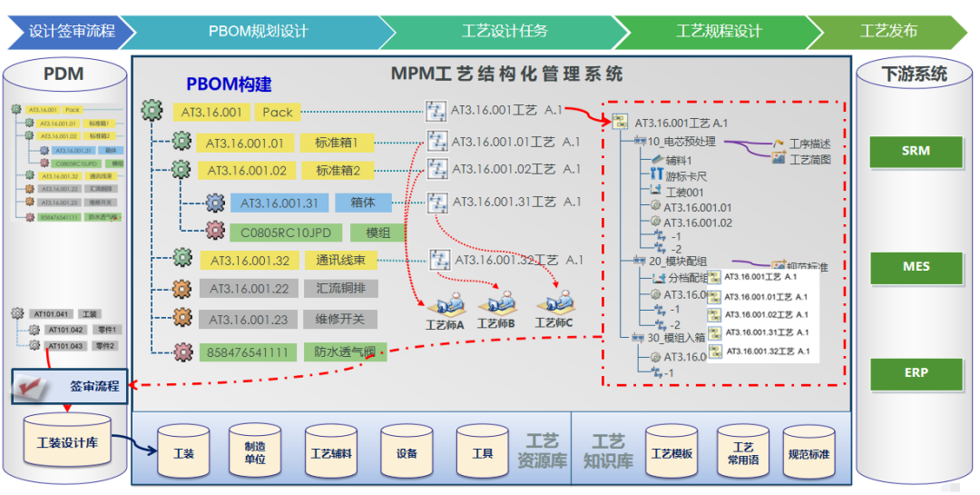Click the process icon next to AT3.16.001.31工艺 A.1

pyautogui.click(x=437, y=202)
